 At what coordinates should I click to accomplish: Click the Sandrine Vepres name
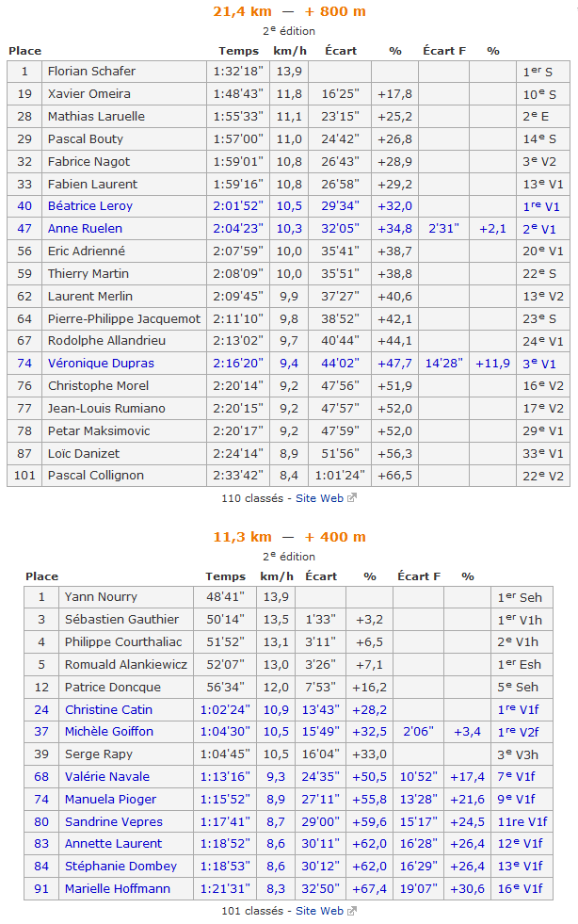tap(114, 822)
